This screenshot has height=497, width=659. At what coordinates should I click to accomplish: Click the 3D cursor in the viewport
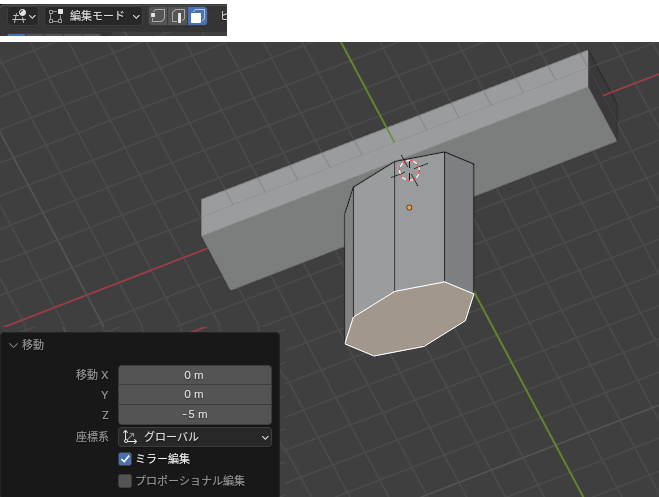[408, 170]
